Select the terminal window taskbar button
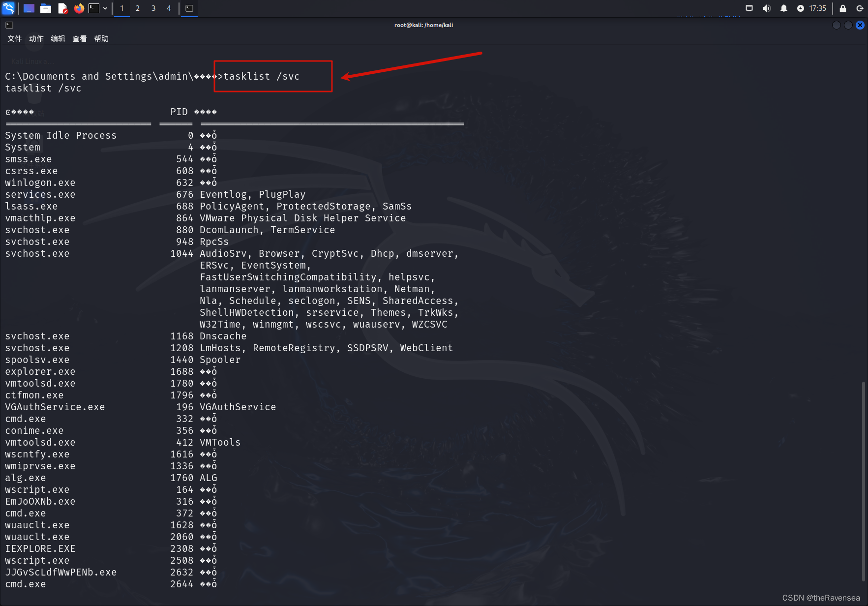The image size is (868, 606). (x=189, y=8)
